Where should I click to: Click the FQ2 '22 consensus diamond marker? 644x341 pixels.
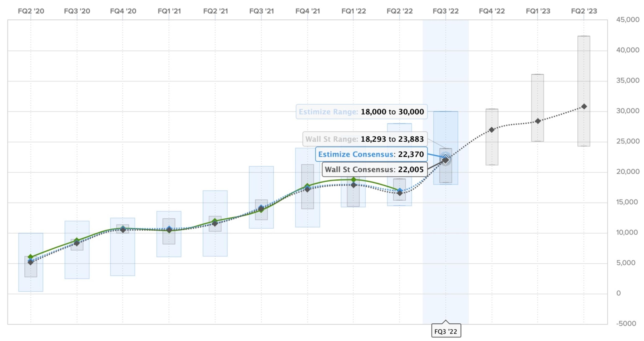click(400, 193)
